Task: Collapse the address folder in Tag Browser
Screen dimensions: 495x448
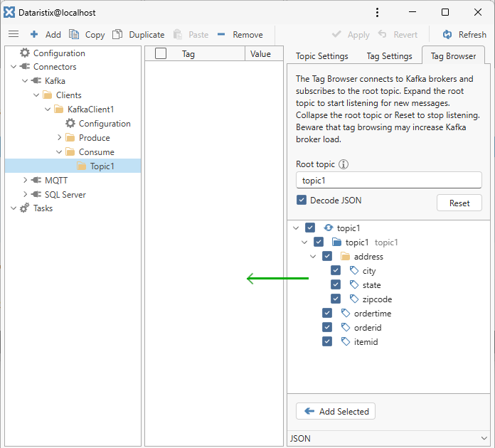Action: (x=313, y=257)
